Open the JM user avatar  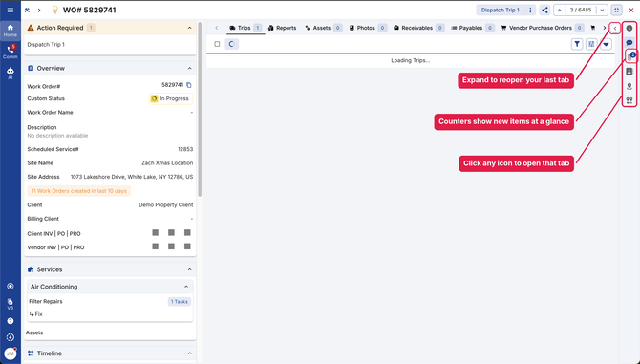click(x=11, y=353)
